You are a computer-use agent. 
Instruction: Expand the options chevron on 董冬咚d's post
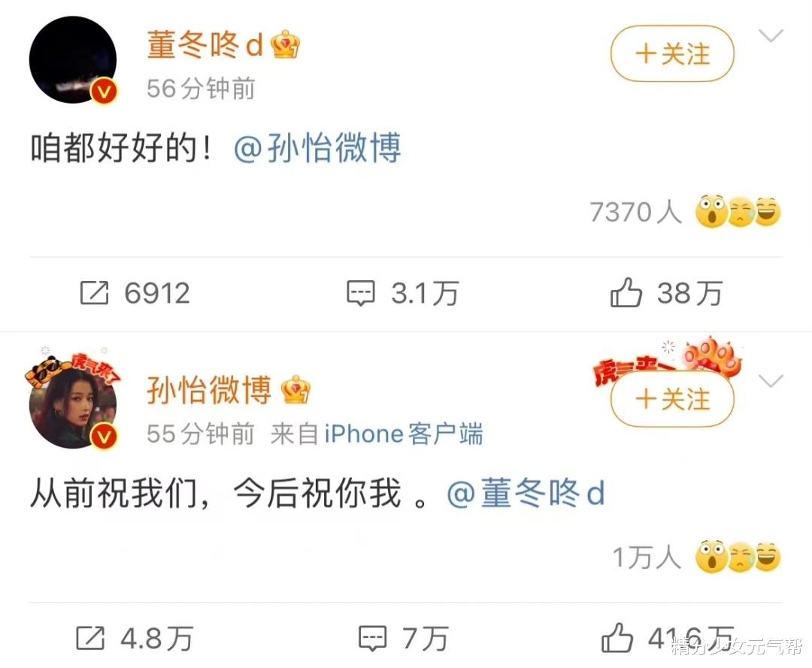771,36
